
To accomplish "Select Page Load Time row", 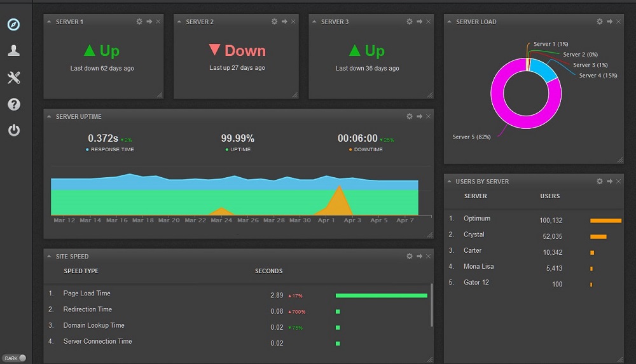I will (86, 293).
